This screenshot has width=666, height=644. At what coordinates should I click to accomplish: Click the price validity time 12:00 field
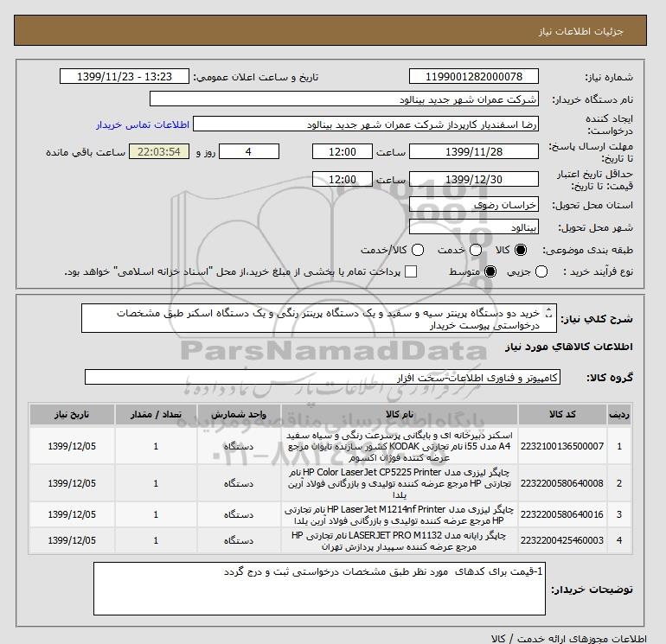click(343, 179)
